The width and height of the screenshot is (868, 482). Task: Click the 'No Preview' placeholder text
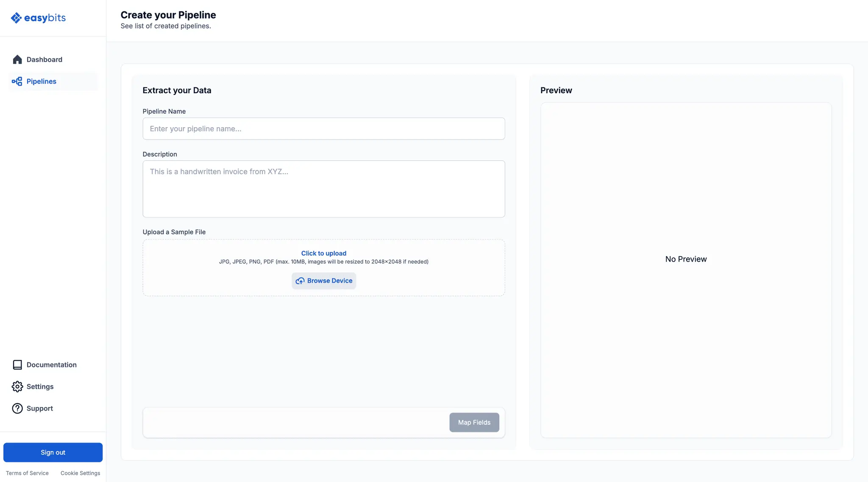tap(686, 259)
